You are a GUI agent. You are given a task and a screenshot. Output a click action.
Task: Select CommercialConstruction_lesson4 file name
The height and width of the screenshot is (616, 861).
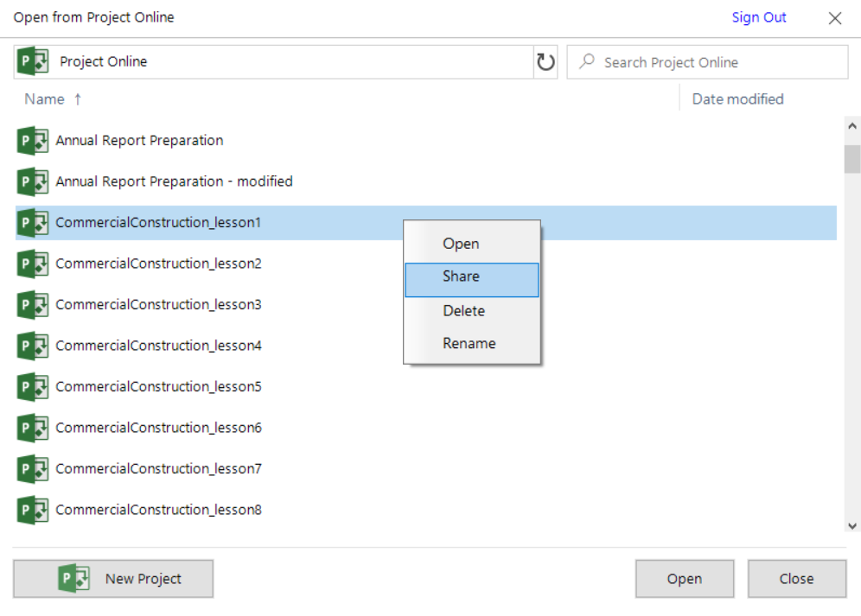coord(159,346)
